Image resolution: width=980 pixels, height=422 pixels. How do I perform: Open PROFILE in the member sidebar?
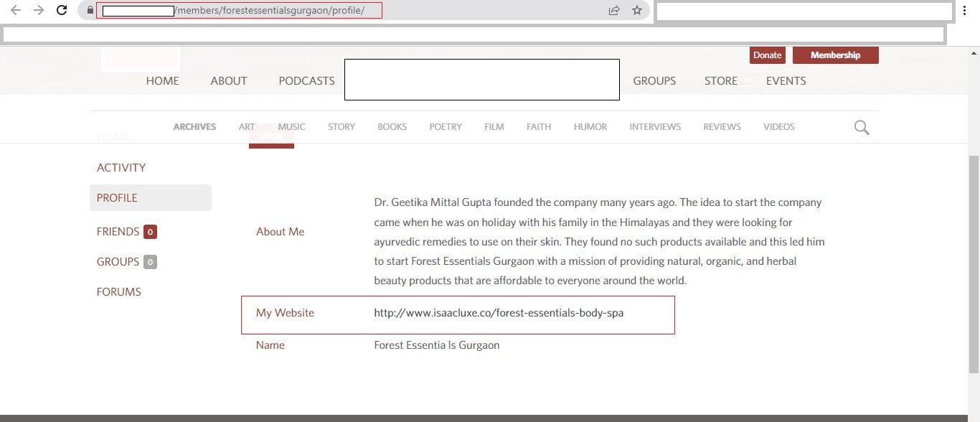coord(151,198)
